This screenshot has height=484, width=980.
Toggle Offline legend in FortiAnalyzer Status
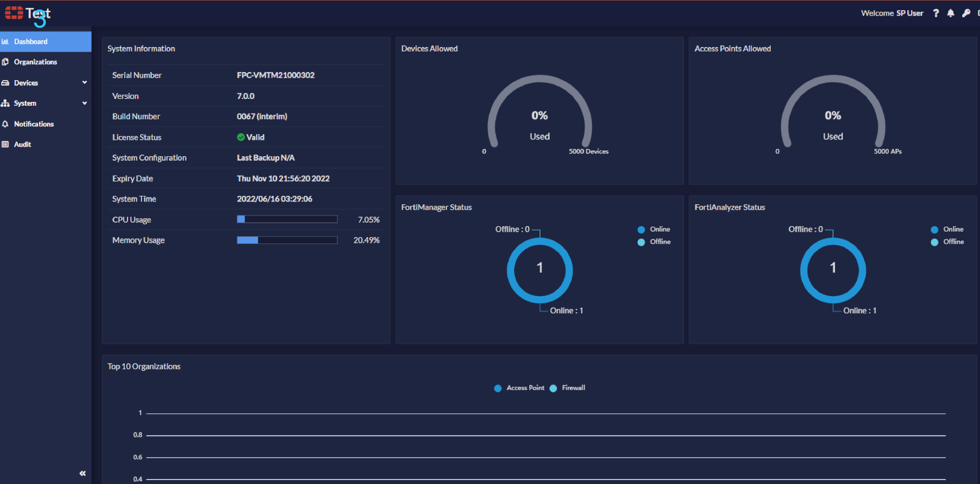click(947, 242)
